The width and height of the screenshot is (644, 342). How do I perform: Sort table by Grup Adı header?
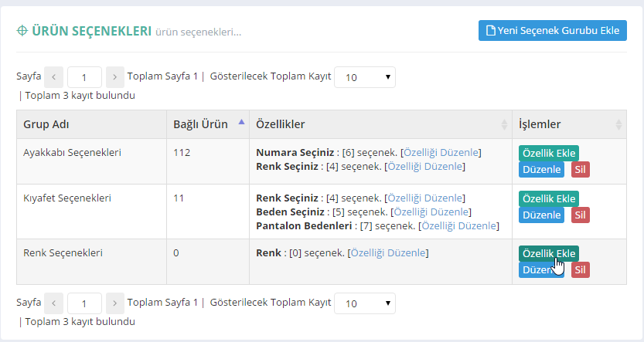(x=46, y=124)
